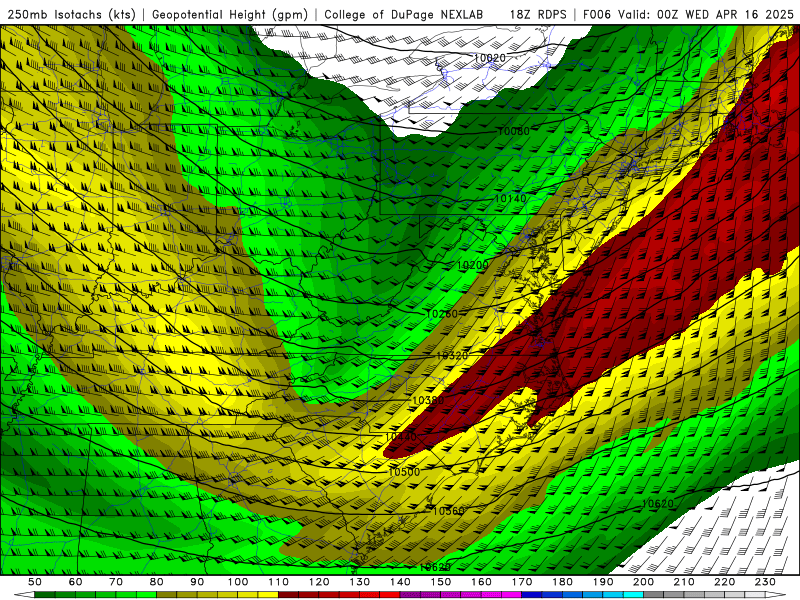The image size is (800, 600).
Task: Click the magenta swatch below the 160 label
Action: pos(491,595)
